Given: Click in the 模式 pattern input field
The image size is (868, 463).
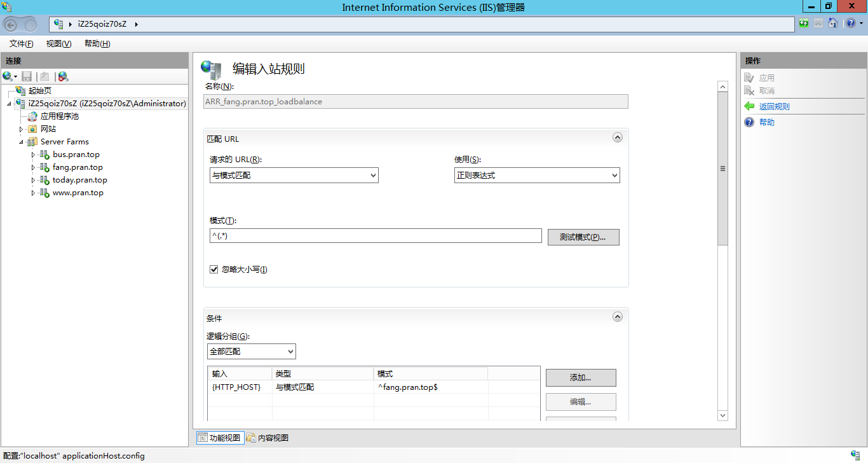Looking at the screenshot, I should [375, 236].
